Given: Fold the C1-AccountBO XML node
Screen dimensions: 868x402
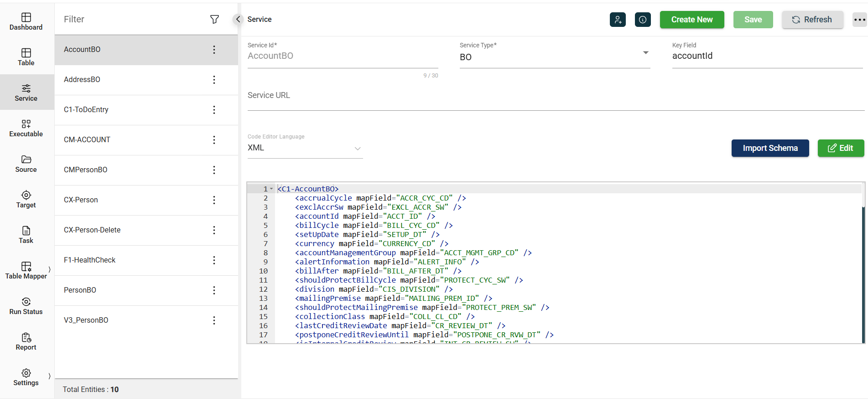Looking at the screenshot, I should (271, 189).
